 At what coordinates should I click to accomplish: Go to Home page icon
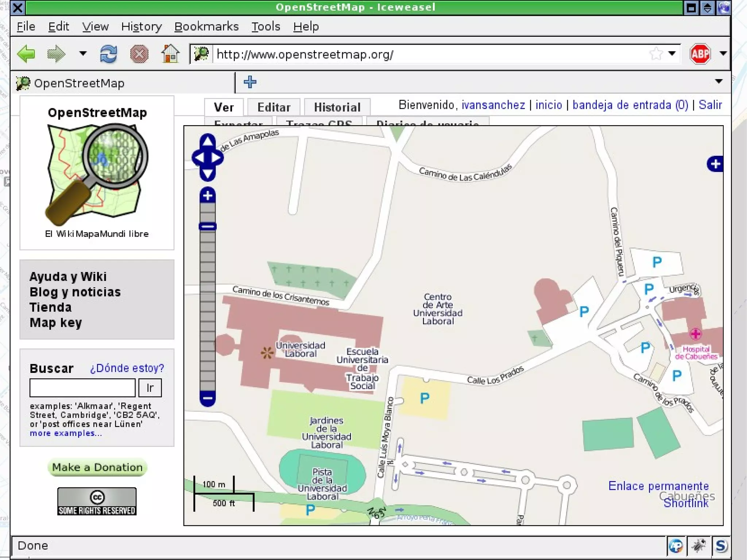click(170, 54)
